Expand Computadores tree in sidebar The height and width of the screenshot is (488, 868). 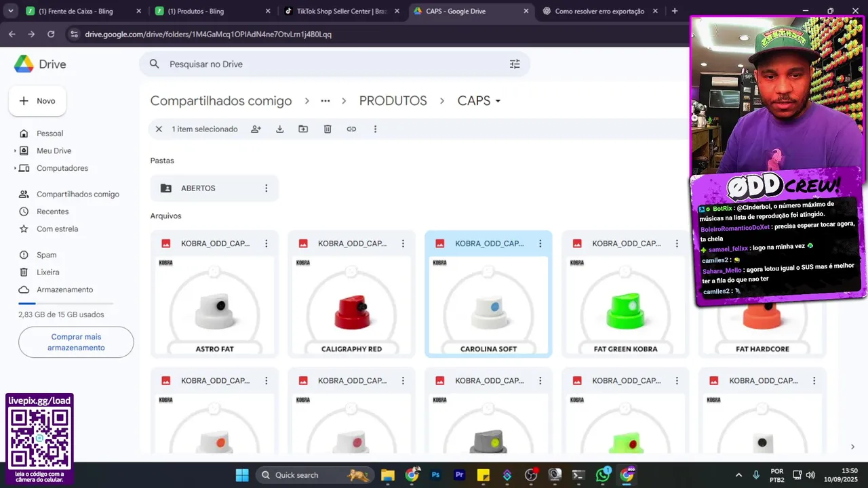tap(15, 168)
